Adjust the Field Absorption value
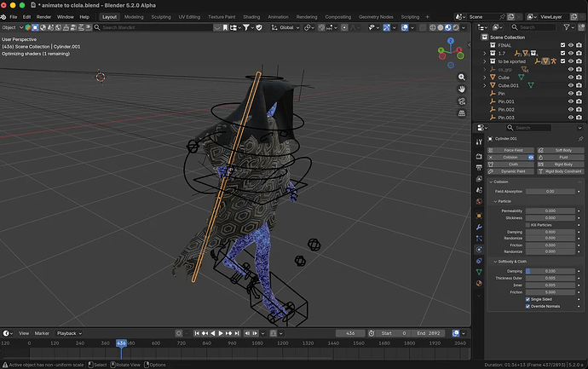The image size is (588, 369). coord(551,192)
